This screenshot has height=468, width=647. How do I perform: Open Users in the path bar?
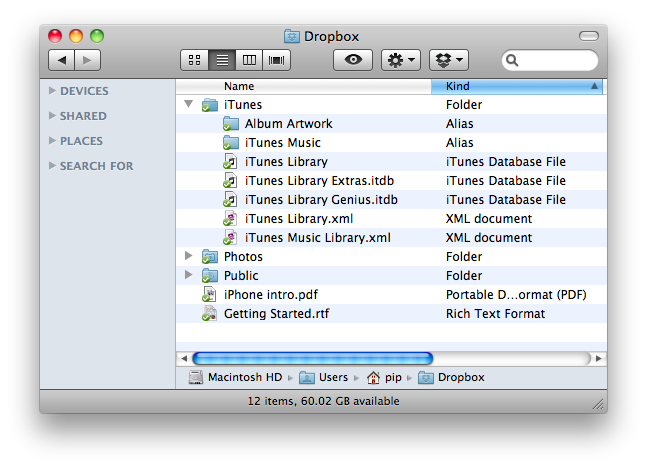pyautogui.click(x=324, y=377)
